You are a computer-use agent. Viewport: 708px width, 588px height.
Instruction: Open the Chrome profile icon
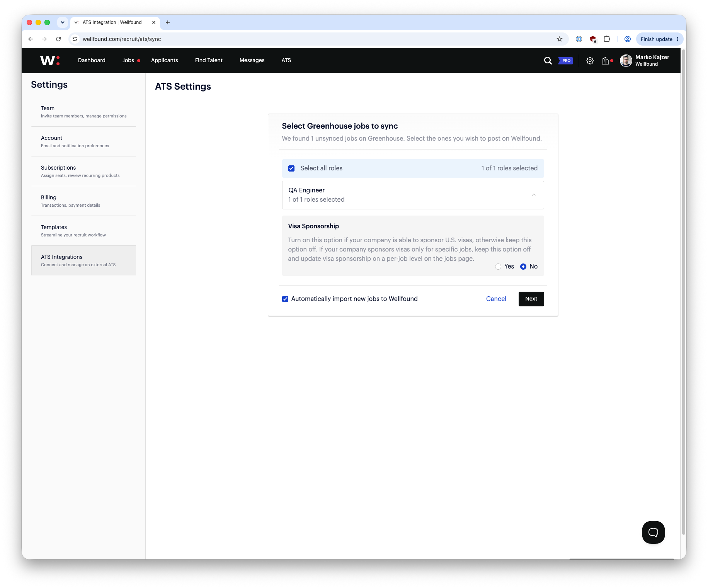628,39
